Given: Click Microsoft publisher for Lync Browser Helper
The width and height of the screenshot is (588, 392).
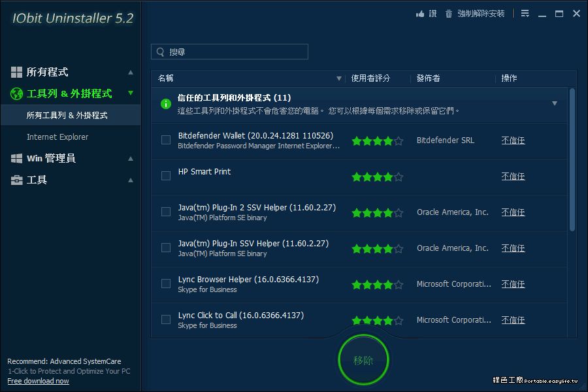Looking at the screenshot, I should (x=454, y=284).
